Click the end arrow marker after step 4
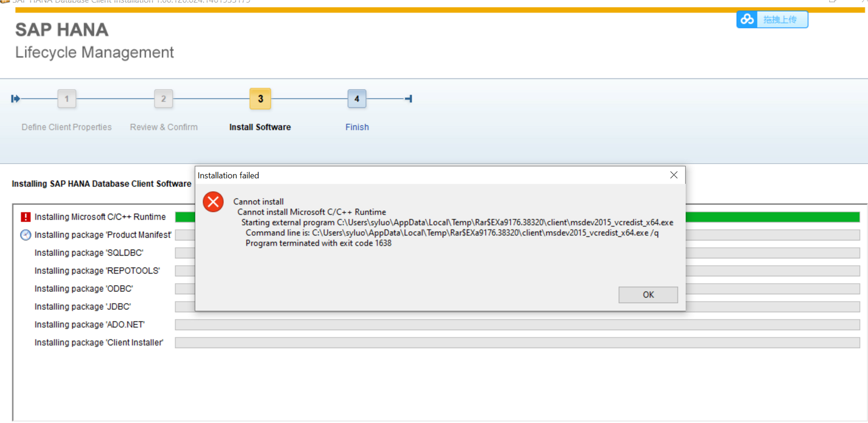868x423 pixels. point(409,99)
